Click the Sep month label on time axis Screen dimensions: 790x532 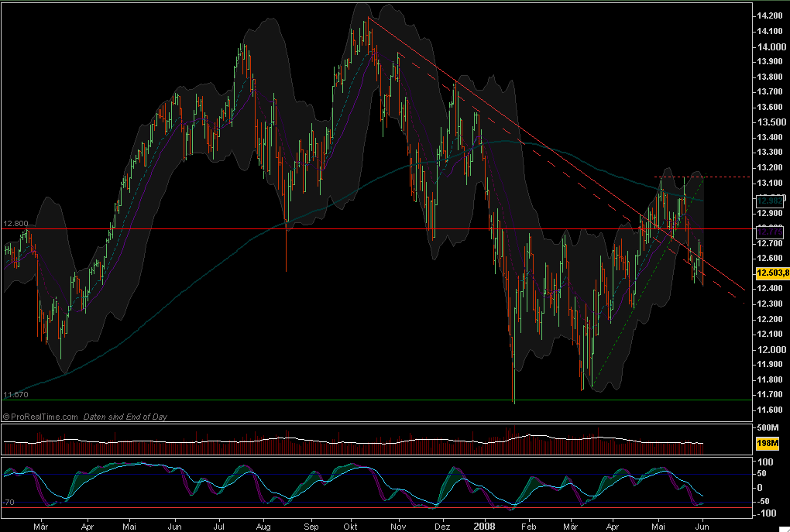[311, 527]
